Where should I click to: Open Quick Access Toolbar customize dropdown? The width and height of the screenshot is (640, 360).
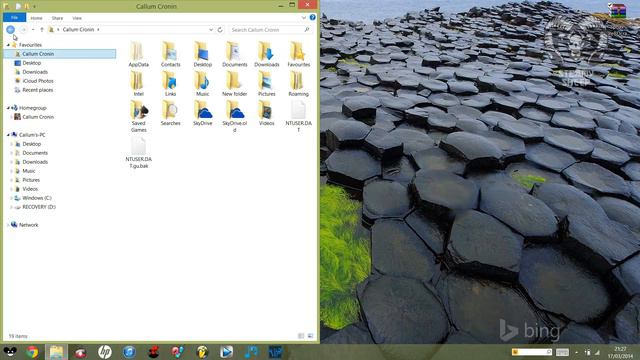[x=34, y=6]
